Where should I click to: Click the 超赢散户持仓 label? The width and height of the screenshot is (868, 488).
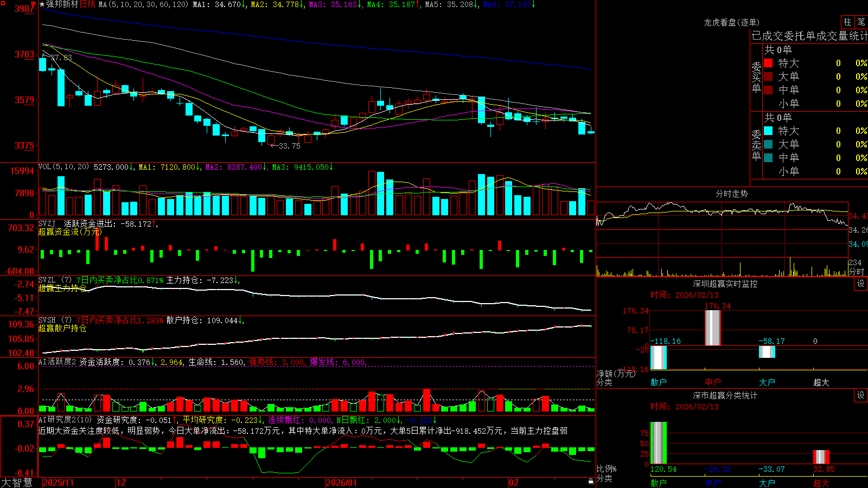(x=62, y=328)
